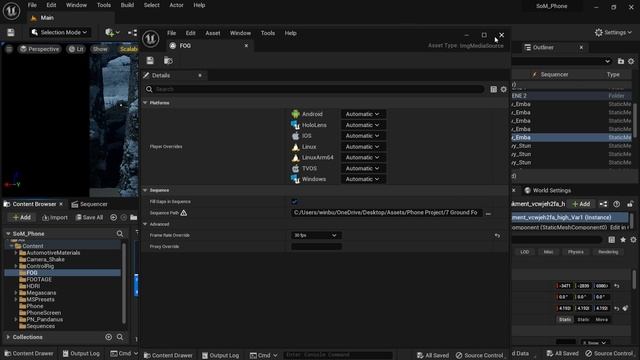Screen dimensions: 640x360
Task: Browse to asset in Content Browser icon
Action: click(x=168, y=60)
